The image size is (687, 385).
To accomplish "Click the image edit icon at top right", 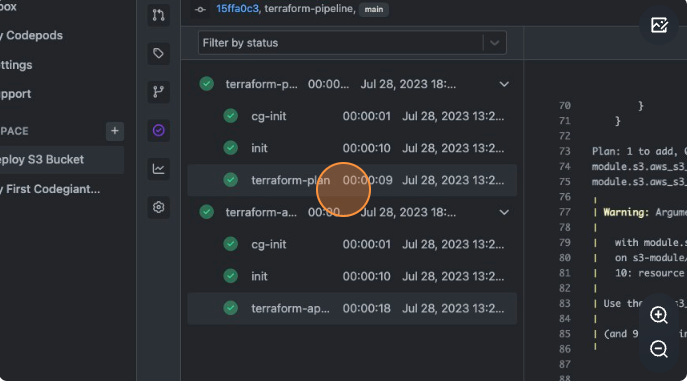I will (659, 25).
